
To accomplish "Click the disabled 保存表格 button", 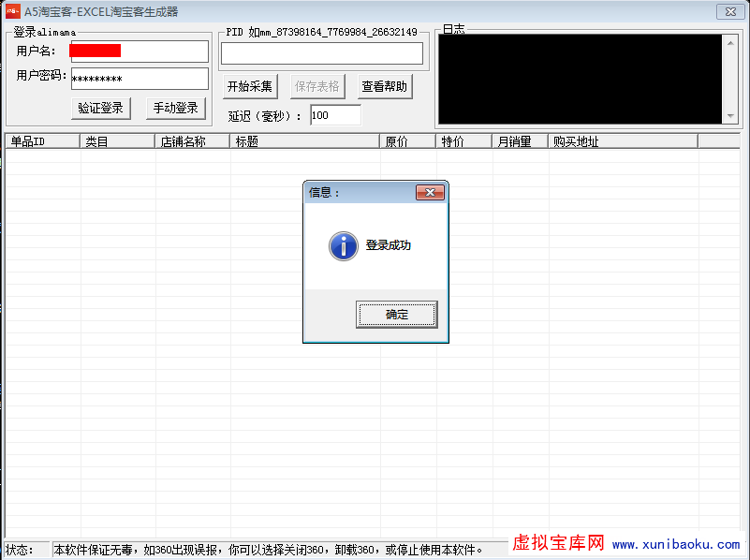I will [317, 85].
